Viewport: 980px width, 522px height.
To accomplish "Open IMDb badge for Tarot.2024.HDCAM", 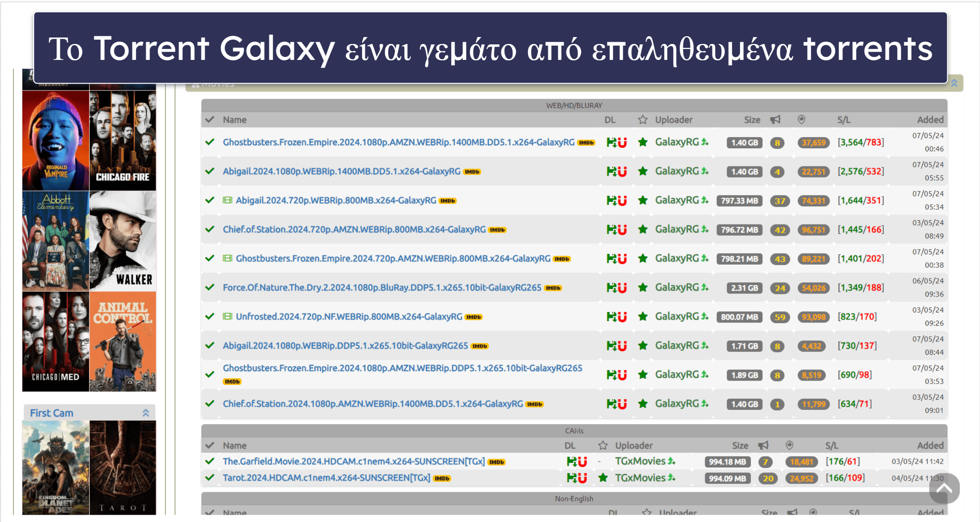I will coord(442,478).
